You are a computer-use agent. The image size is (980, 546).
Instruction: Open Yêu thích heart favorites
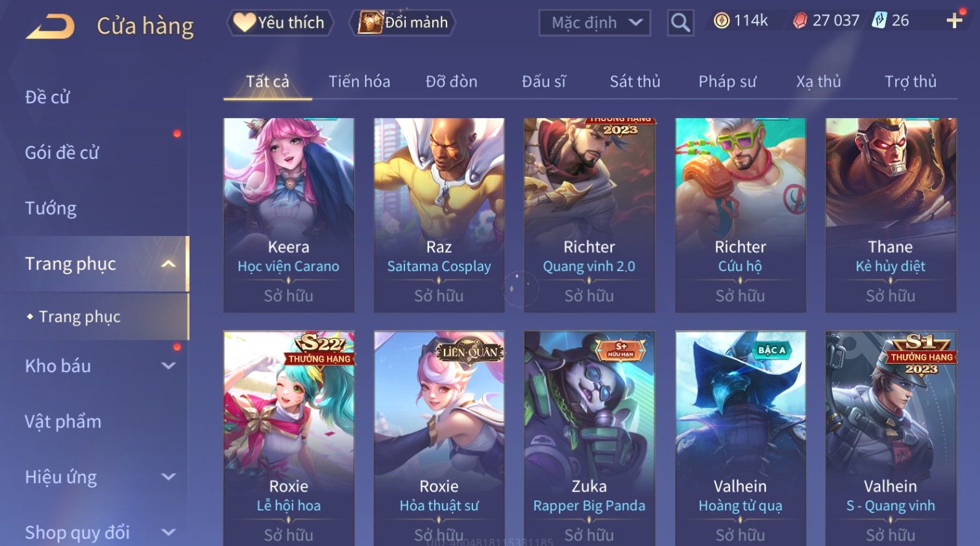pyautogui.click(x=280, y=23)
